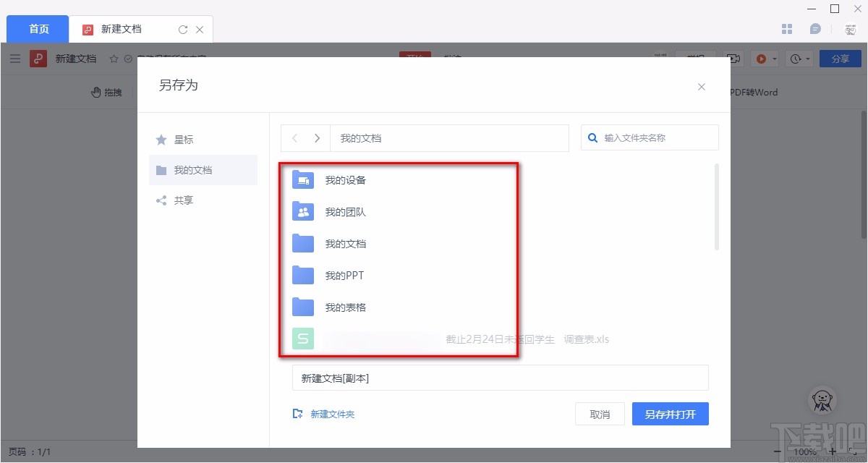
Task: Click the floating assistant mascot icon
Action: click(x=822, y=400)
